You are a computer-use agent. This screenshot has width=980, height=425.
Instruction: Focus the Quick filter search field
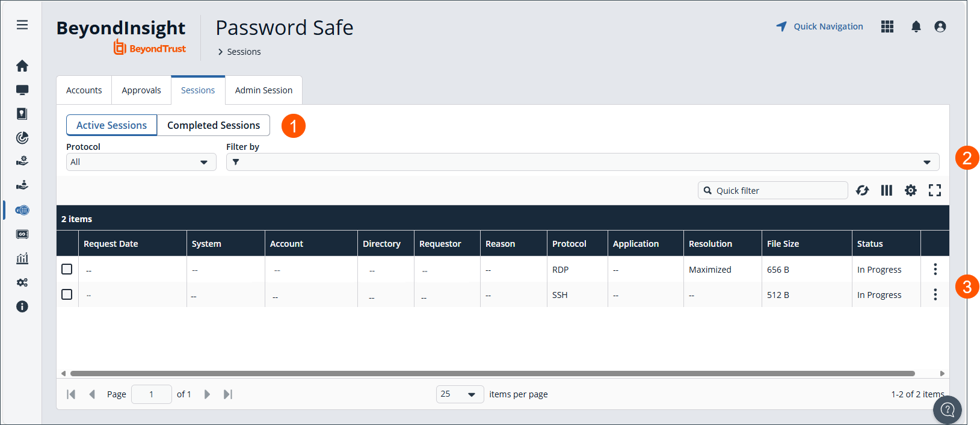point(773,190)
